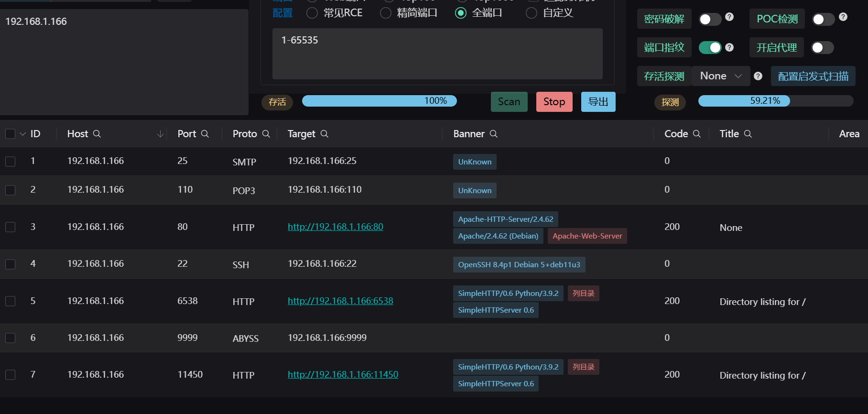
Task: Open link http://192.168.1.166:6538
Action: [340, 301]
